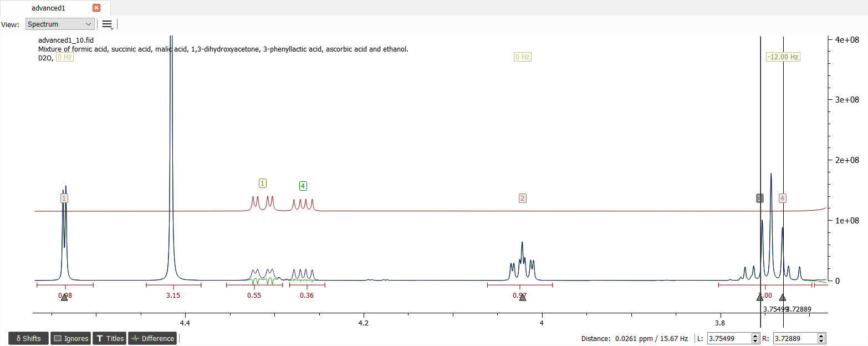Select the pink marker 4 near 3.73 ppm
The image size is (868, 346).
(782, 198)
